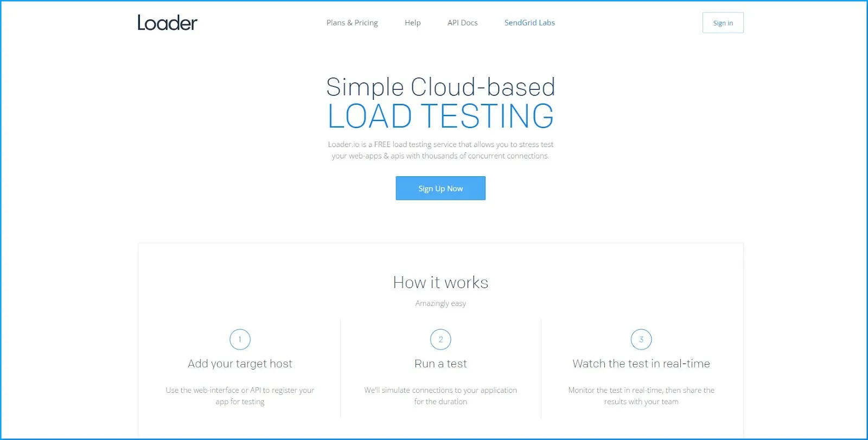
Task: Click the Add your target host title
Action: point(240,364)
